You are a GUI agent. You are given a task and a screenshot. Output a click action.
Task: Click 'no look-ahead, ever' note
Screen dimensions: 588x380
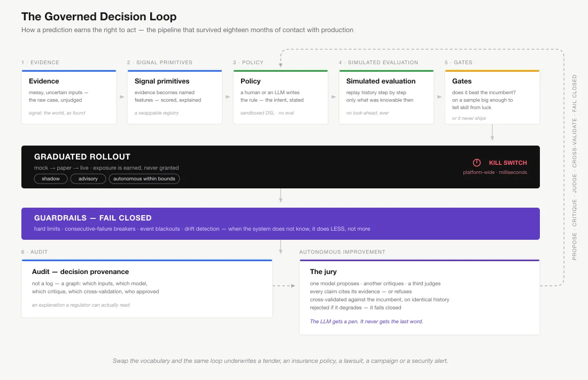(x=368, y=113)
